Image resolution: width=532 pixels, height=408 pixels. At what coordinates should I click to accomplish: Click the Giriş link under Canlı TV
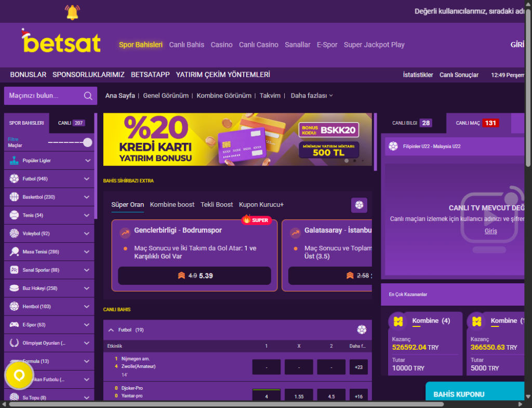490,231
